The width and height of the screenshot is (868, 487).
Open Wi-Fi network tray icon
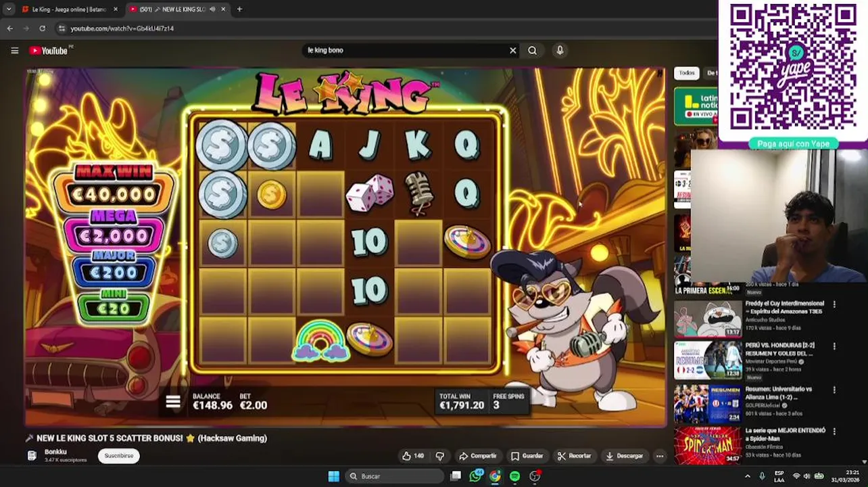tap(796, 476)
